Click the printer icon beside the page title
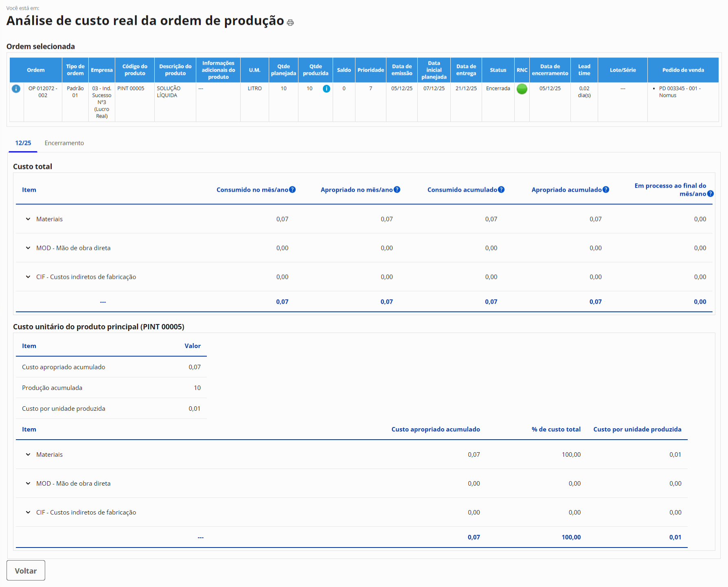This screenshot has width=728, height=587. 290,23
